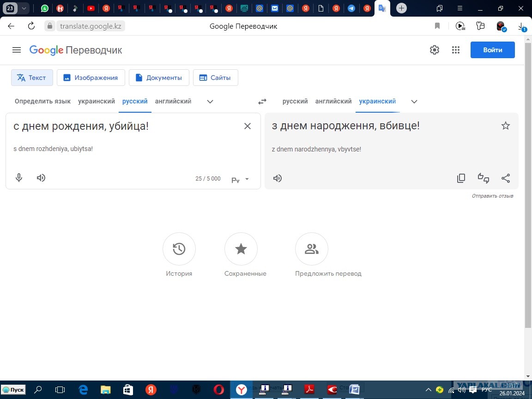This screenshot has height=399, width=532.
Task: Open Предложить перевод
Action: pyautogui.click(x=311, y=249)
